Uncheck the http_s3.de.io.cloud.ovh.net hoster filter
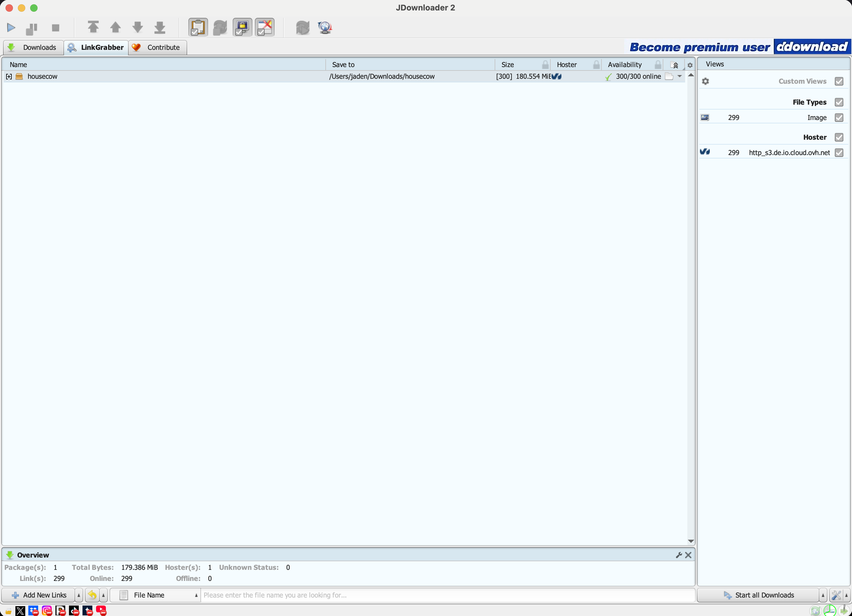 pos(838,153)
